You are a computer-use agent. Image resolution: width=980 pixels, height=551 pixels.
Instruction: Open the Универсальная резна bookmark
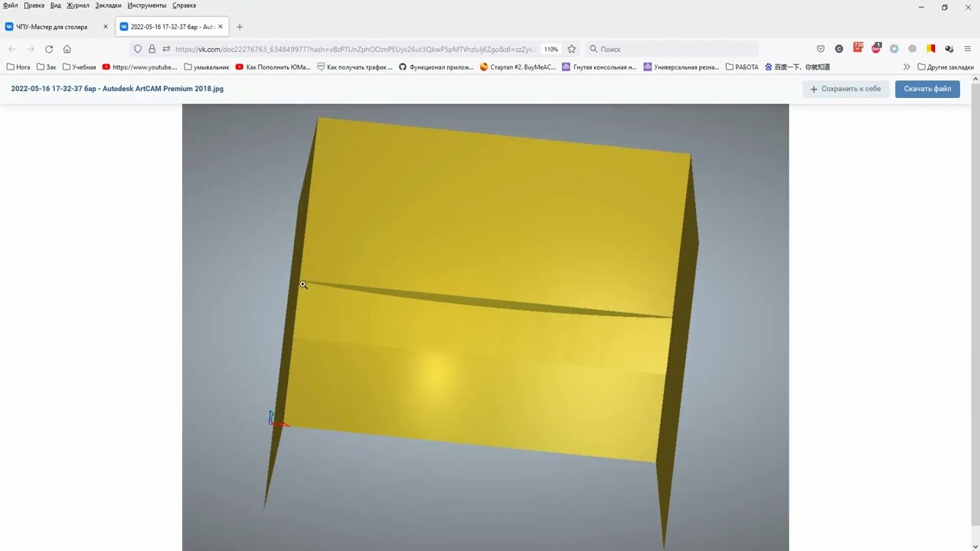coord(681,67)
